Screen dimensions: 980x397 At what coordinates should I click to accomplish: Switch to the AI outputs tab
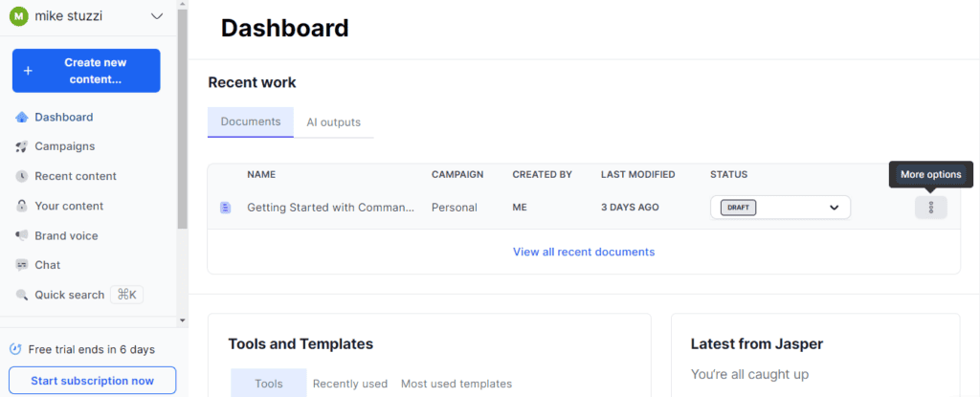point(333,122)
